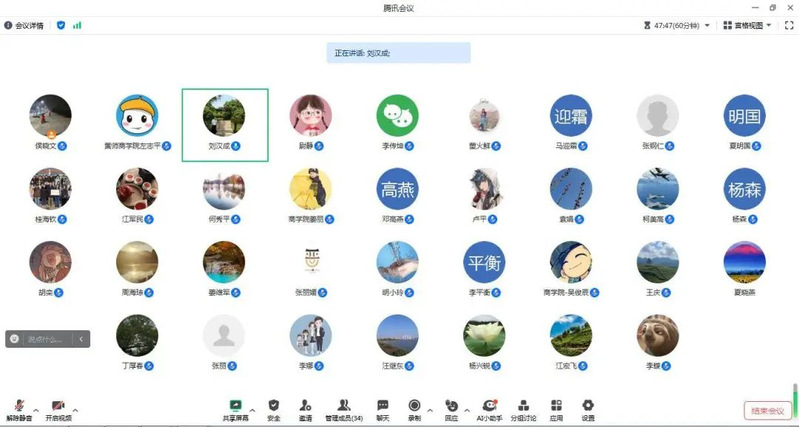Open the 安全 security options
This screenshot has width=799, height=427.
pos(274,408)
